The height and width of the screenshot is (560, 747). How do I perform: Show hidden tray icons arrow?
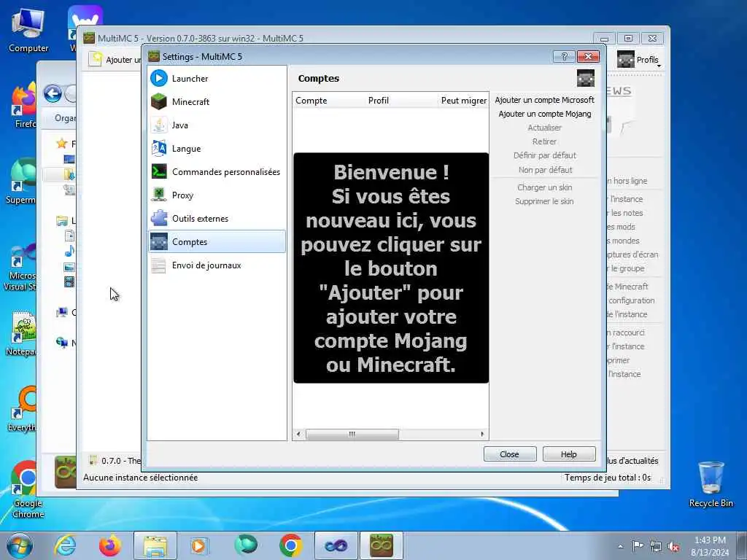[x=620, y=547]
